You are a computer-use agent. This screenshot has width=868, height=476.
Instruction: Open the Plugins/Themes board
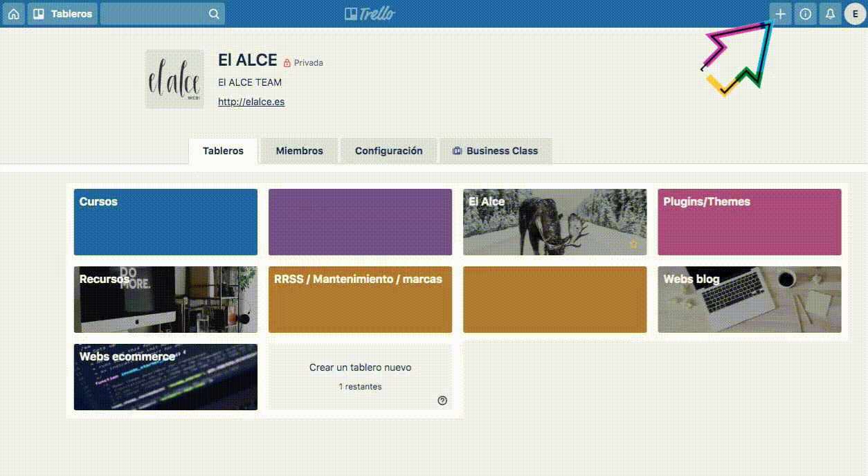click(750, 222)
